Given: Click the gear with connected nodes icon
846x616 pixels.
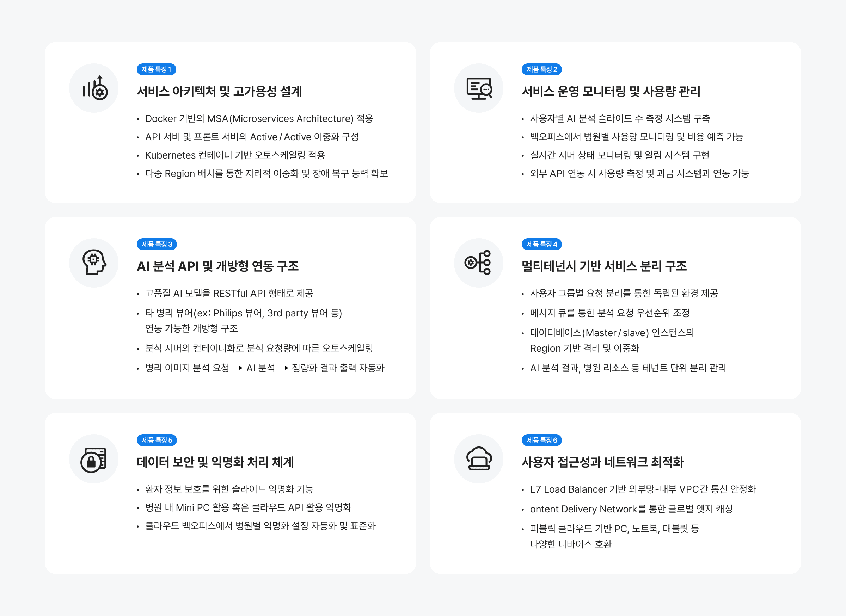Looking at the screenshot, I should tap(479, 263).
